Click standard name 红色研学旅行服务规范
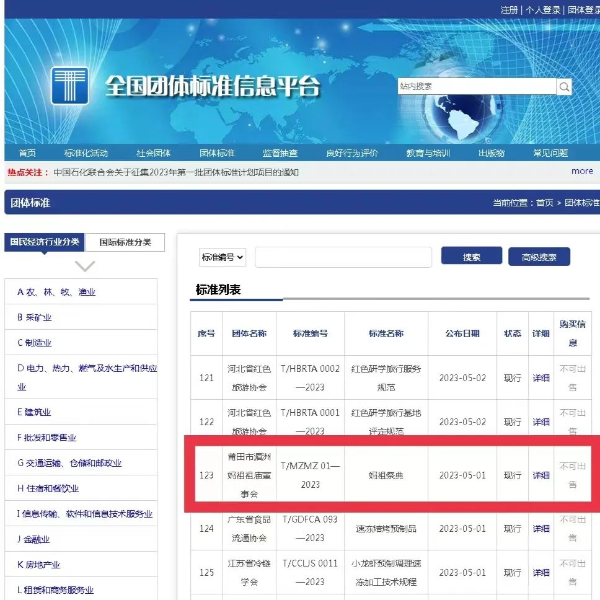The height and width of the screenshot is (600, 600). click(x=386, y=378)
